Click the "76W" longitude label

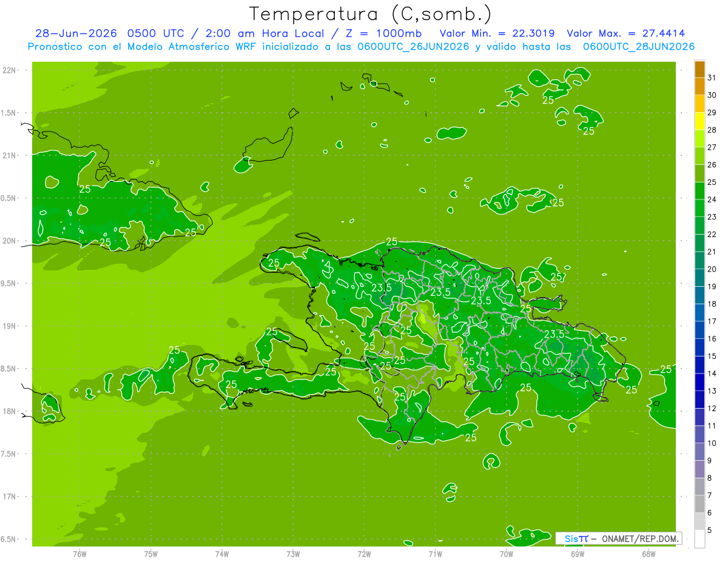79,554
